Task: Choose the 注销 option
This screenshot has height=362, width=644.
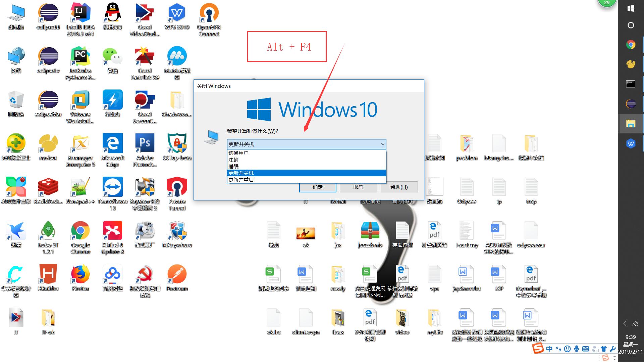Action: point(233,160)
